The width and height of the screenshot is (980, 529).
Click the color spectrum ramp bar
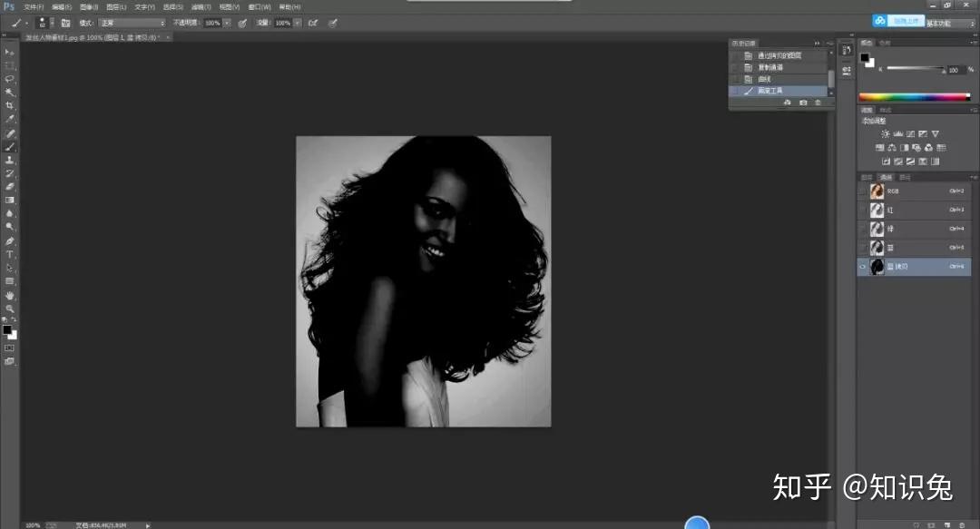click(x=914, y=97)
